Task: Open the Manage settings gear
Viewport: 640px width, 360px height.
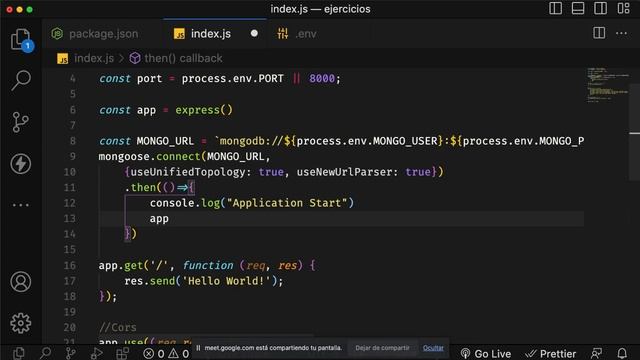Action: click(20, 323)
